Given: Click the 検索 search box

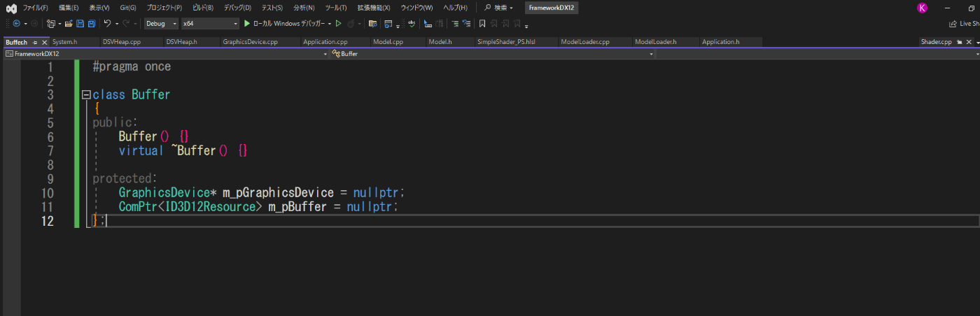Looking at the screenshot, I should pos(499,8).
